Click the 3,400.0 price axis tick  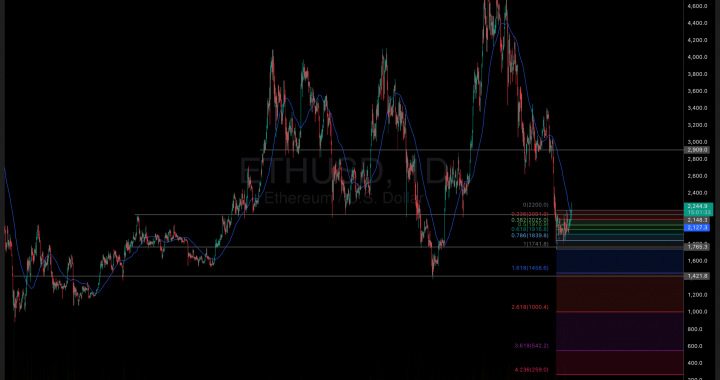697,108
